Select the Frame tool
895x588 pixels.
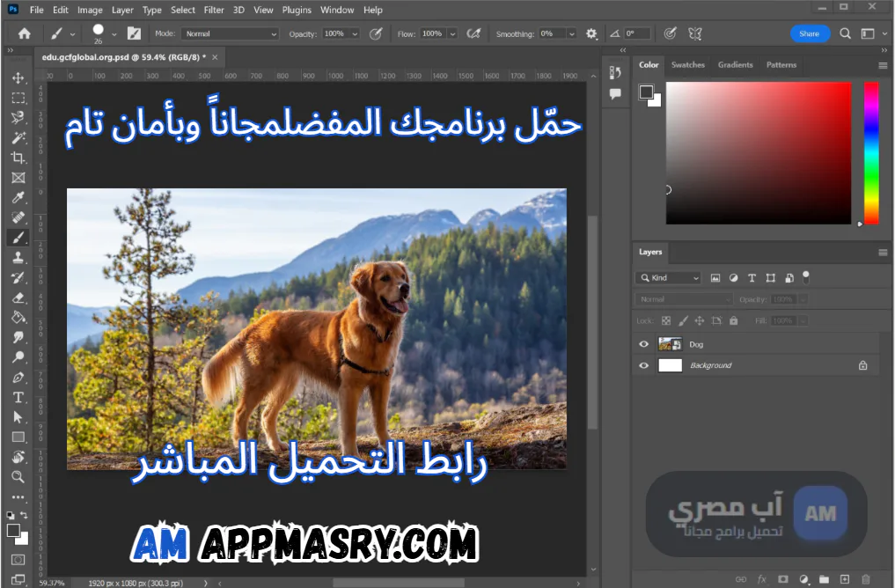coord(18,178)
